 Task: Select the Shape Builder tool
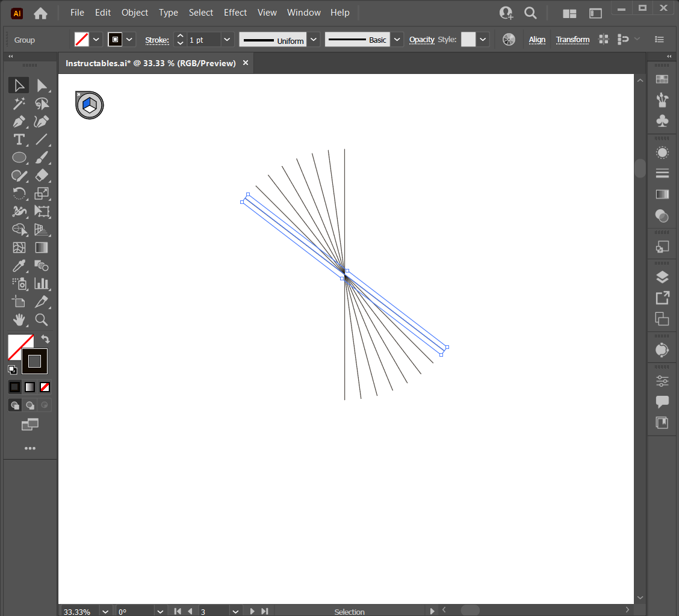[19, 229]
